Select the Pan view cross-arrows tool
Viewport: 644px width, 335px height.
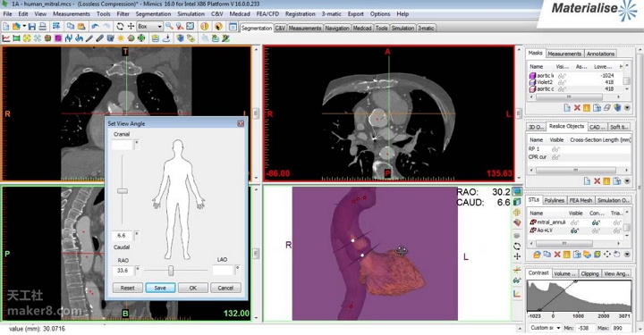131,26
